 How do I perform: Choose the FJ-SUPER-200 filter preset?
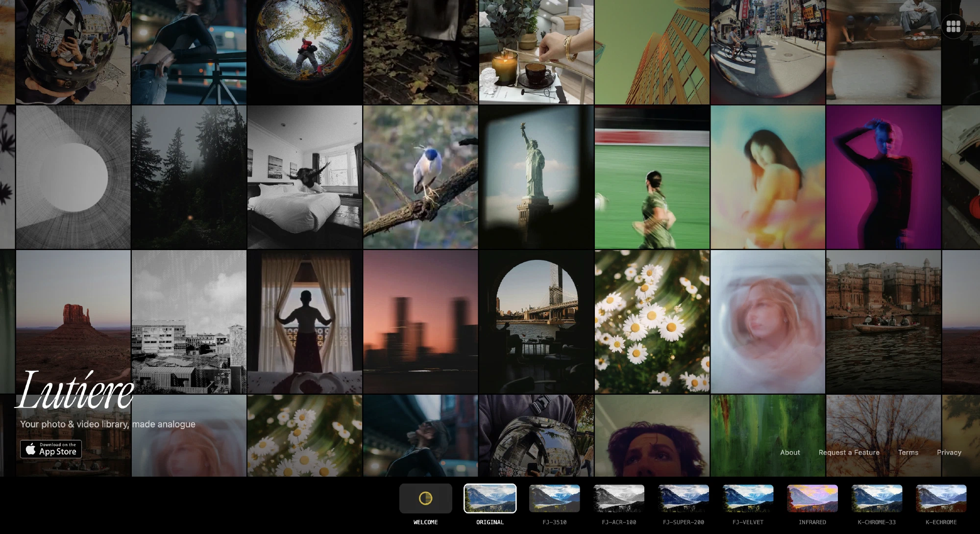coord(684,498)
